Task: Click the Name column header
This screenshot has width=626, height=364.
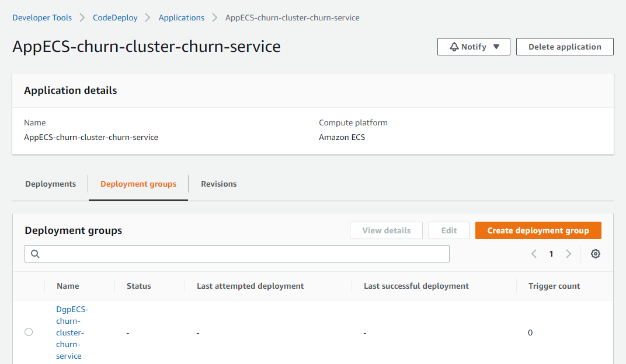Action: pos(68,286)
